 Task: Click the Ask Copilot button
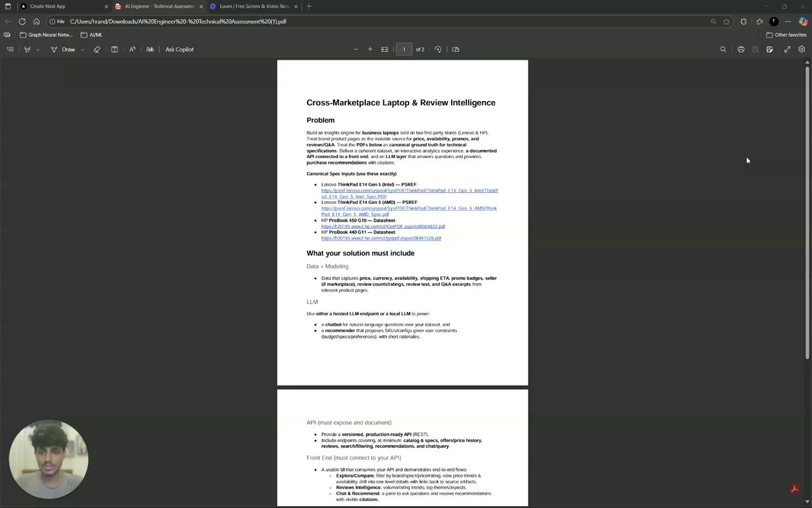pos(180,50)
